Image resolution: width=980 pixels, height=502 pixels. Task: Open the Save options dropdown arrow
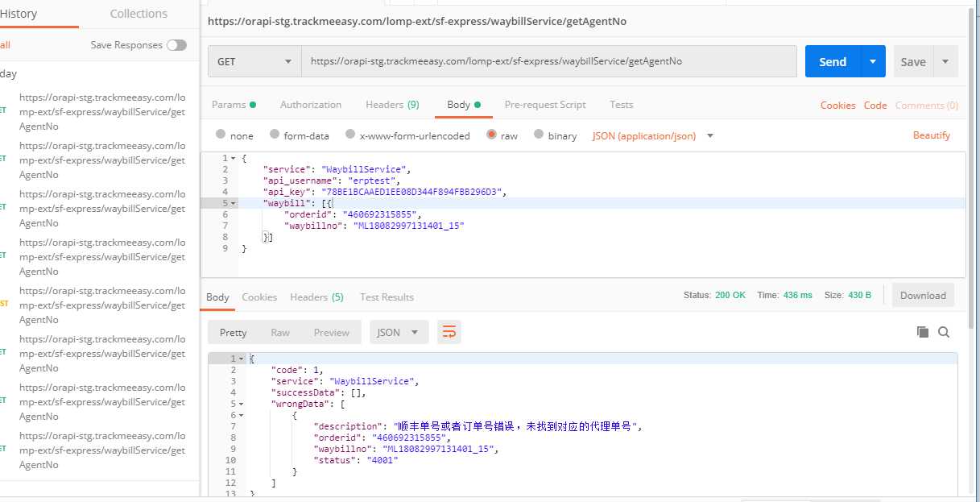(945, 61)
